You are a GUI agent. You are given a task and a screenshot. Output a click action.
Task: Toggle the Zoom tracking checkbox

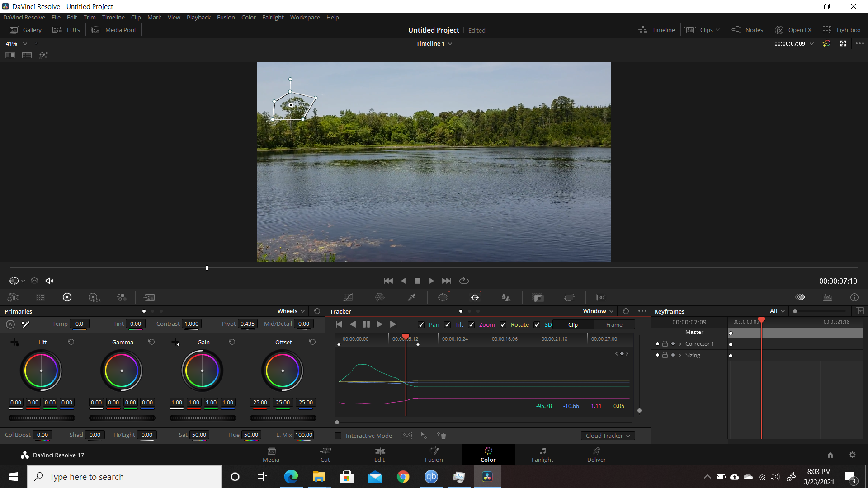coord(472,324)
